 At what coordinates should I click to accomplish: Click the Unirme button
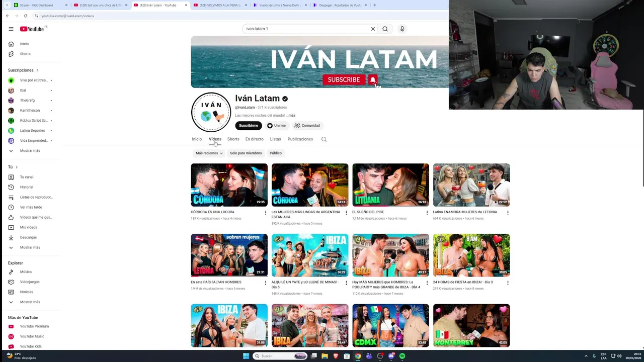click(x=277, y=126)
